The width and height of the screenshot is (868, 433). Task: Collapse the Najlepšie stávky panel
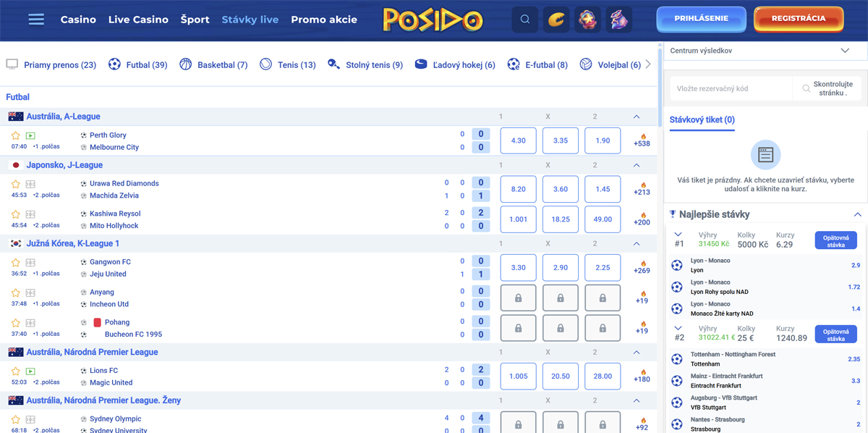click(x=858, y=214)
